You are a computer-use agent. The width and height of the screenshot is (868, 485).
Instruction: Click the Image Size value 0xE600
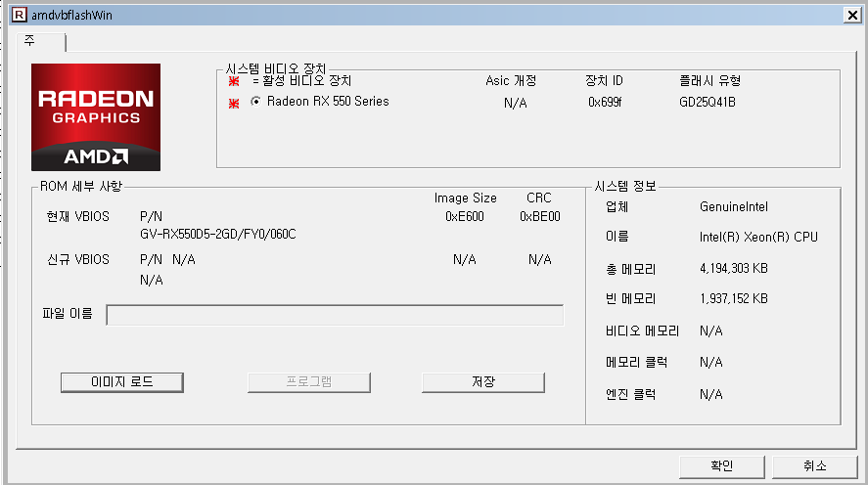coord(465,216)
